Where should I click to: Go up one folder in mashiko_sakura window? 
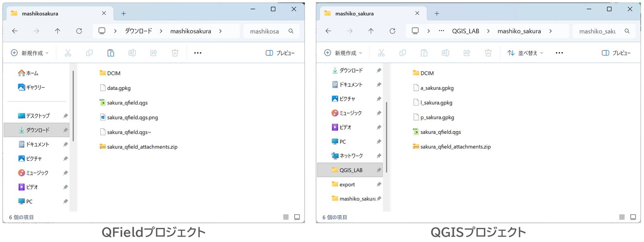[371, 31]
